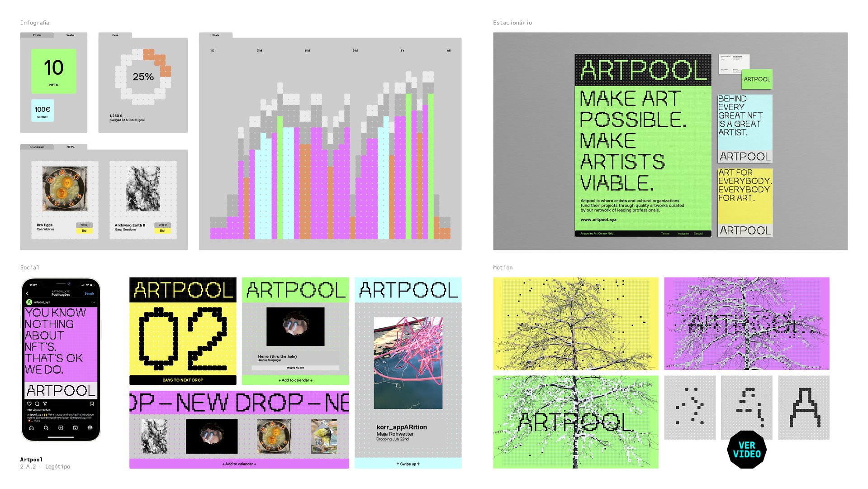Tap the Seguir follow button

click(89, 293)
